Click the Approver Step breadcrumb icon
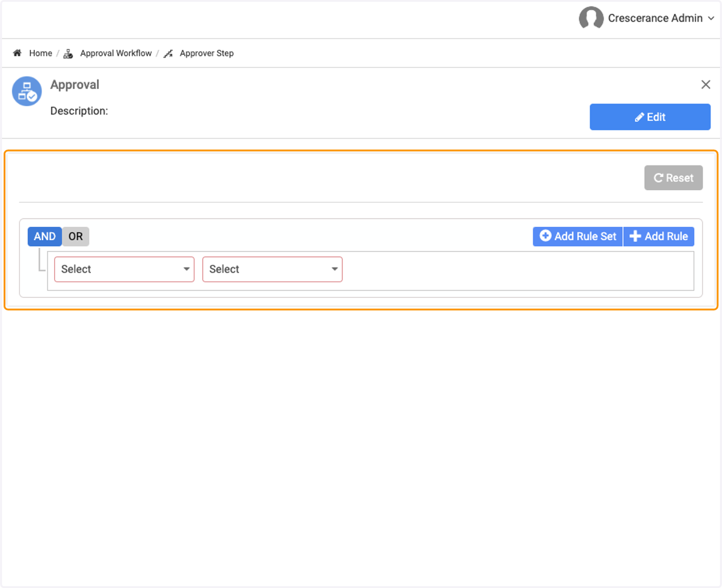 click(168, 54)
